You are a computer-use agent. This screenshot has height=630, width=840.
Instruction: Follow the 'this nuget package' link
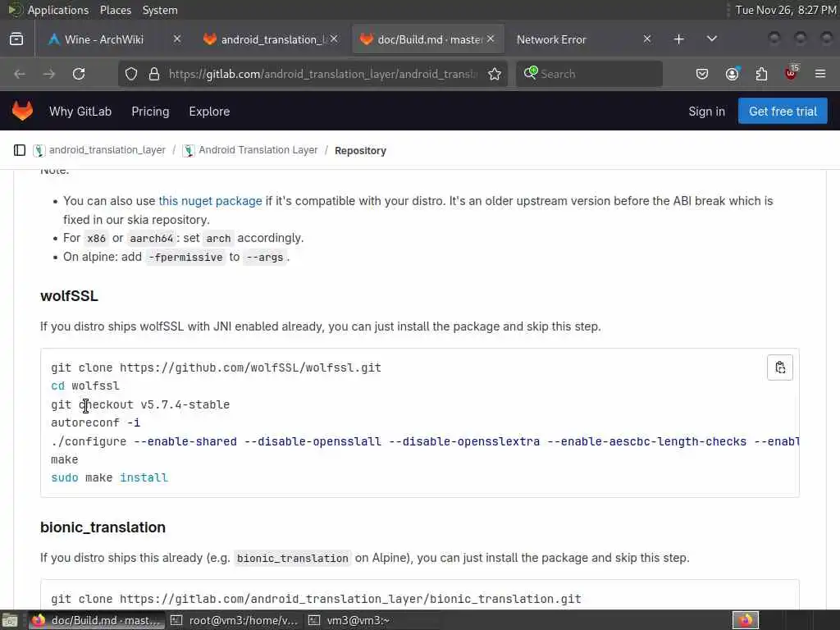210,201
